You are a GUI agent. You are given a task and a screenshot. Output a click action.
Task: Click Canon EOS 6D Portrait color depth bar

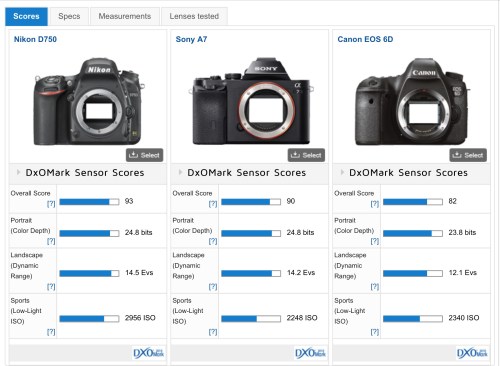click(413, 233)
